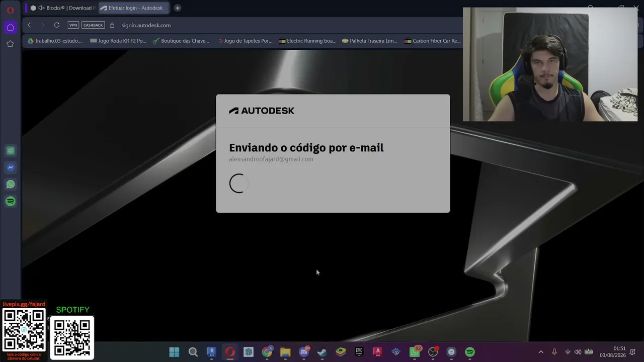The width and height of the screenshot is (644, 362).
Task: Open the trabalho.03-estudo bookmark
Action: point(55,41)
